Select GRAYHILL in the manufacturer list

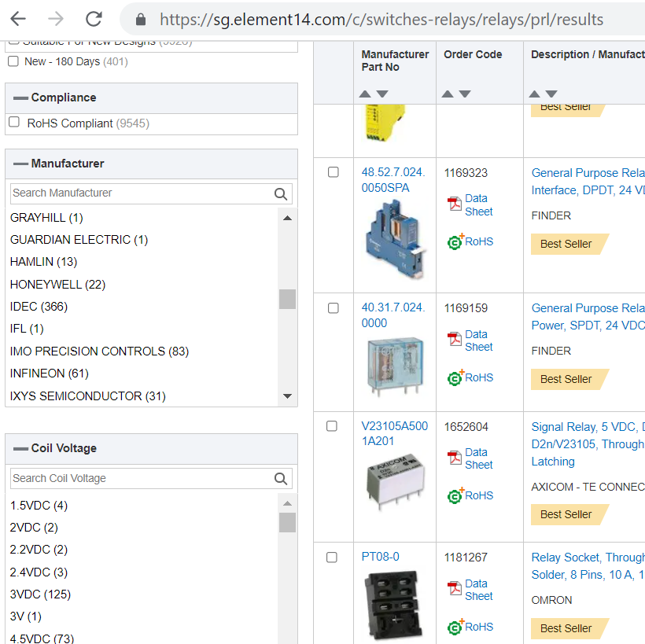click(x=46, y=218)
